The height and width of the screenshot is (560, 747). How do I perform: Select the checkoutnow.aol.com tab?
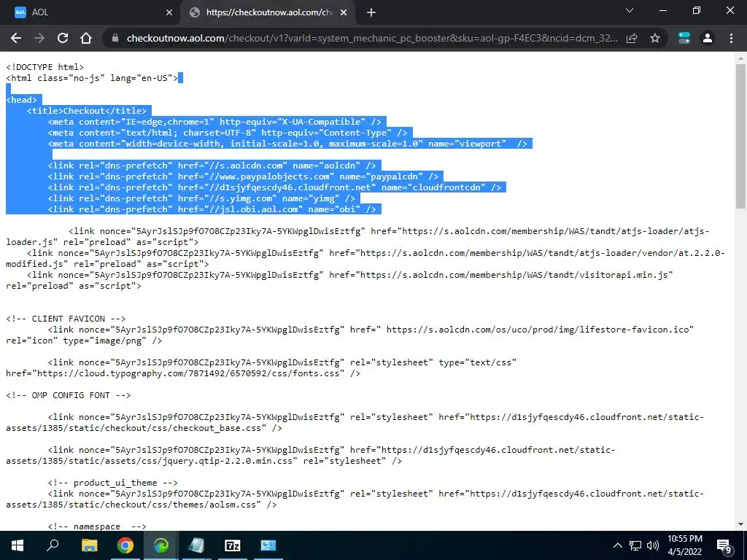pyautogui.click(x=269, y=12)
